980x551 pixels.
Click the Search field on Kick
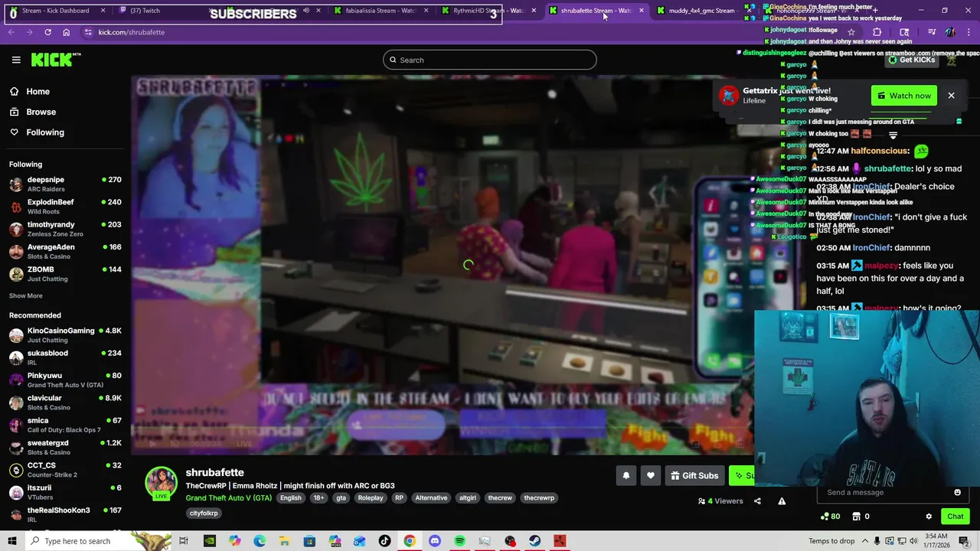(490, 60)
